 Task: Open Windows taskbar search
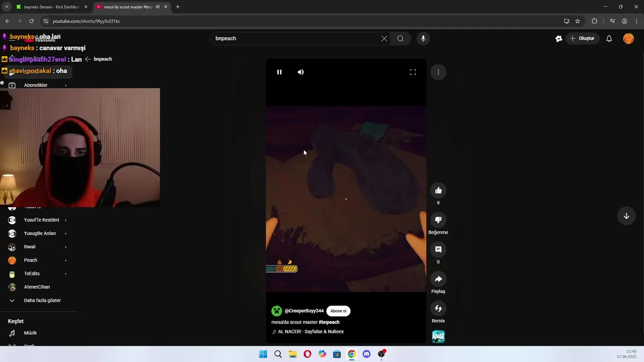[x=278, y=354]
